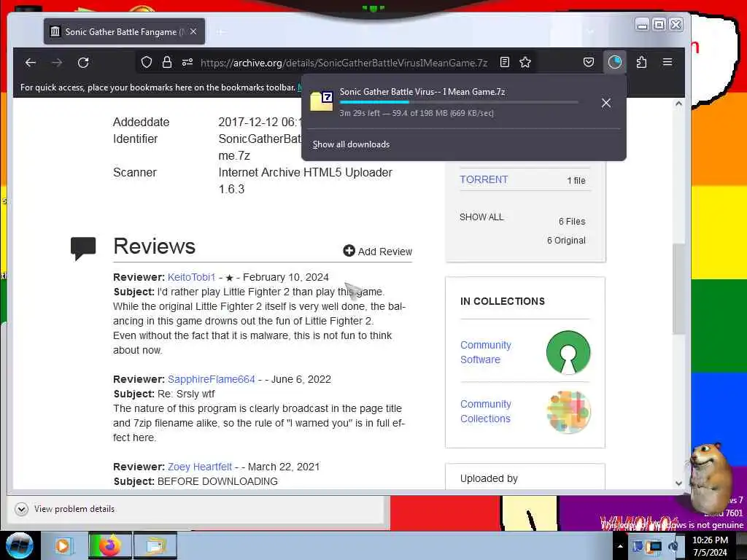
Task: Open reviewer SapphireFlame664 profile
Action: pos(211,379)
